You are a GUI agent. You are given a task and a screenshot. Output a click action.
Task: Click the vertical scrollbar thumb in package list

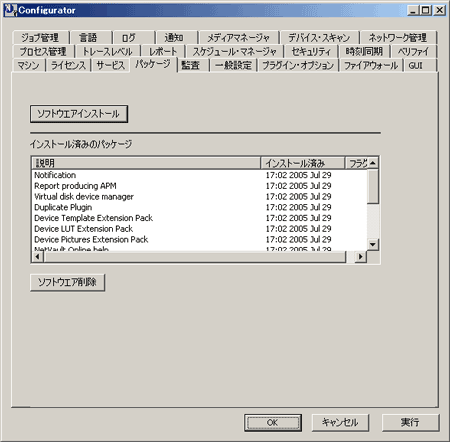[373, 186]
